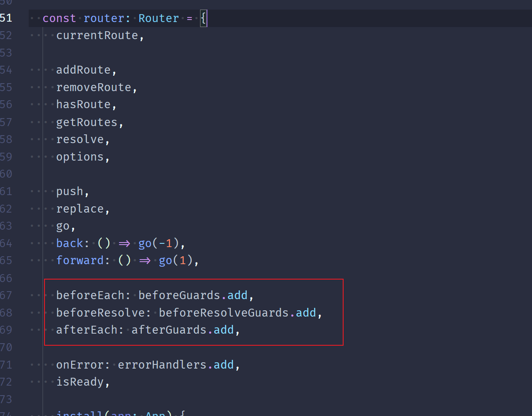Click the afterGuards identifier
Screen dimensions: 532x416
click(169, 330)
